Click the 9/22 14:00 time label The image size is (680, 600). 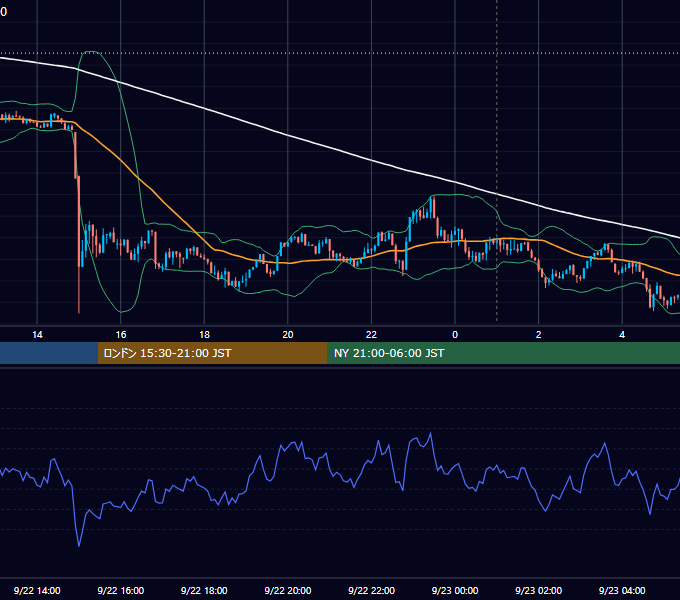(37, 590)
